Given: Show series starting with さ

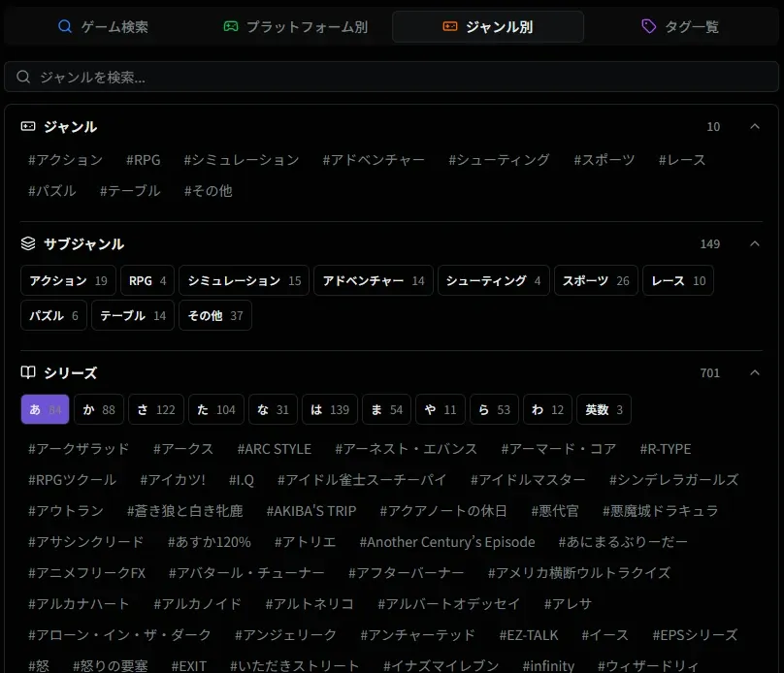Looking at the screenshot, I should (x=156, y=409).
